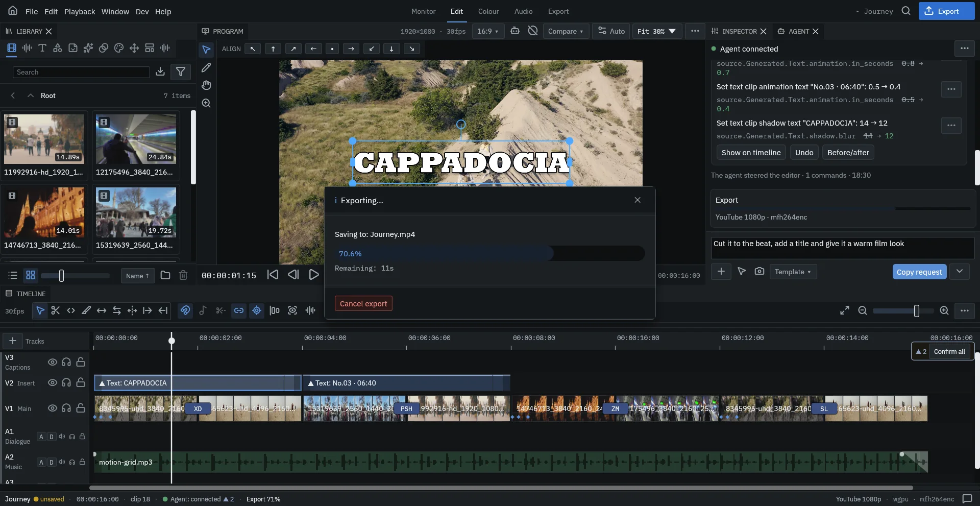980x506 pixels.
Task: Cancel the export
Action: [363, 303]
